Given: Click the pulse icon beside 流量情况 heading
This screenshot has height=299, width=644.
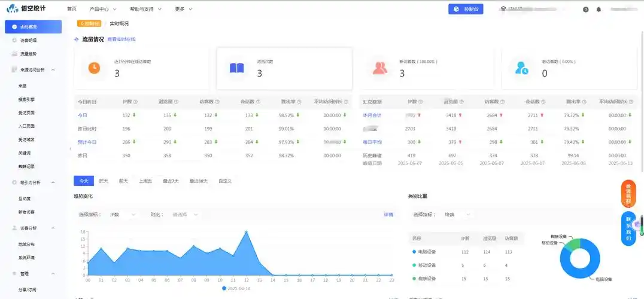Looking at the screenshot, I should (x=77, y=39).
